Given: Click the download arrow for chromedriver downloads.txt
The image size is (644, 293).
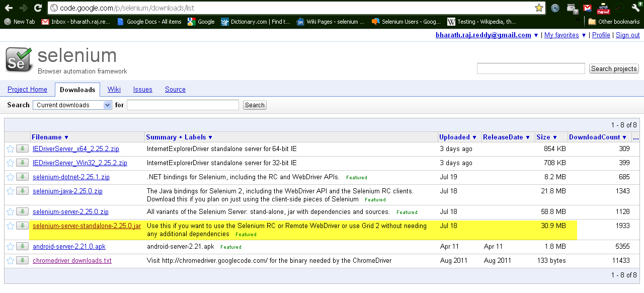Looking at the screenshot, I should (x=22, y=260).
